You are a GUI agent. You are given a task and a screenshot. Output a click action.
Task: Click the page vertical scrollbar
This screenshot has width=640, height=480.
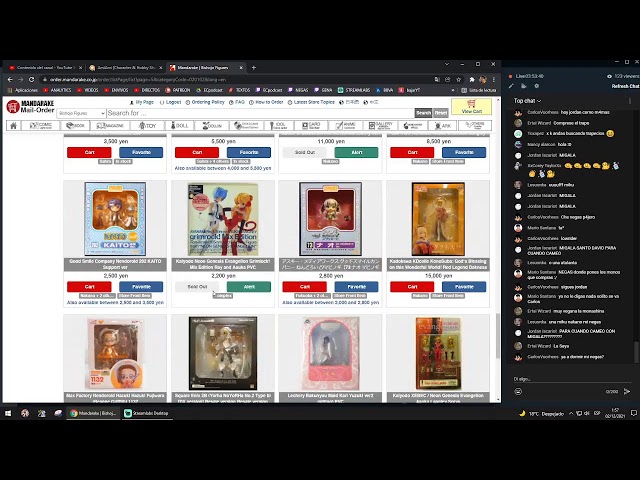coord(498,336)
